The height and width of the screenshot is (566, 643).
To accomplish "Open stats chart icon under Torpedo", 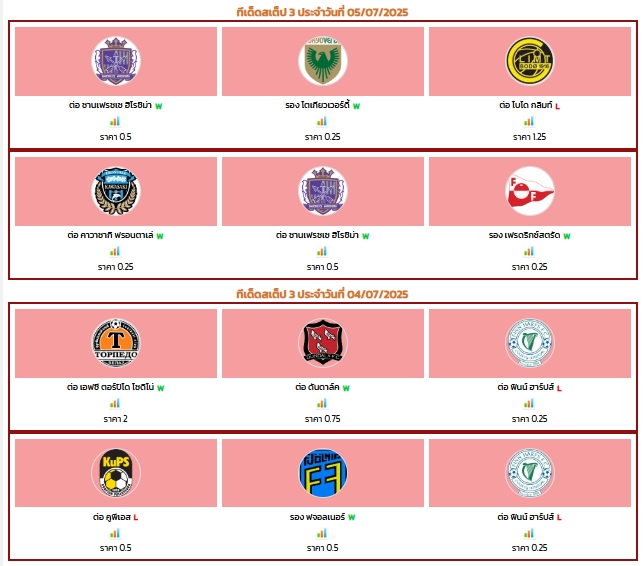I will click(115, 404).
